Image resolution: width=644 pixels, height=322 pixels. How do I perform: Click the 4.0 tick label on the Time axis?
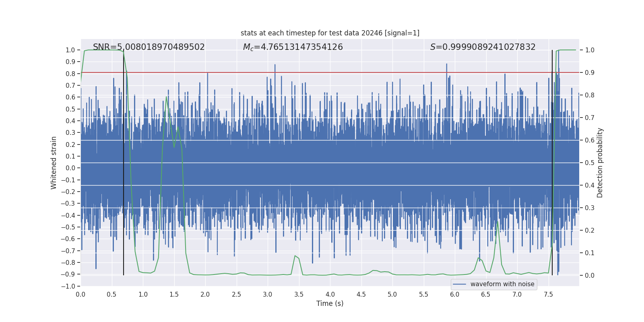click(330, 294)
